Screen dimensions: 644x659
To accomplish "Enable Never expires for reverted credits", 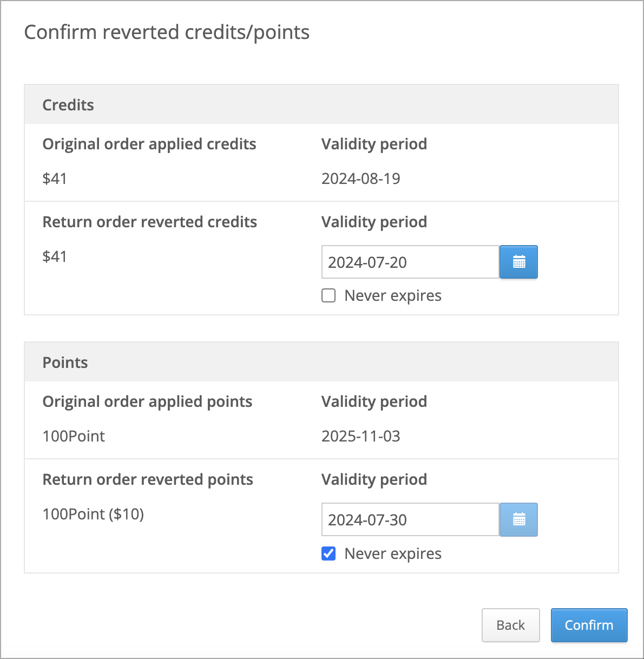I will (328, 295).
